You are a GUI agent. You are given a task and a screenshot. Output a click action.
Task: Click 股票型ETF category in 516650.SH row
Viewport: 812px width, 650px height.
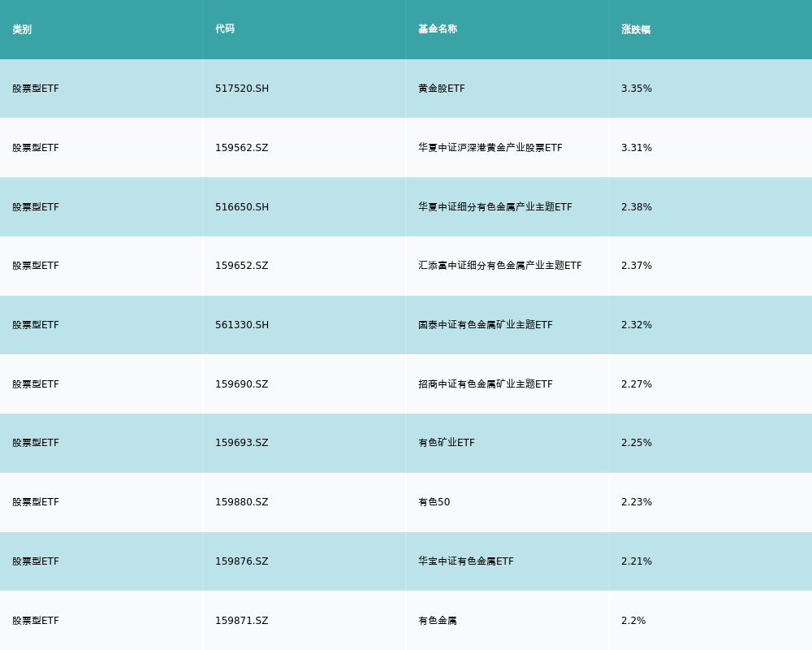coord(36,207)
